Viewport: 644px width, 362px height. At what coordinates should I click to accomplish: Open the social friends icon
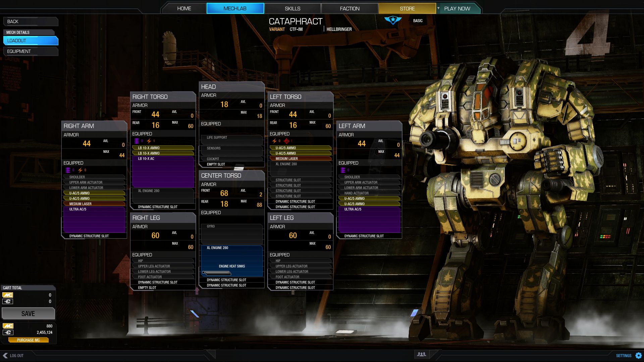coord(421,354)
